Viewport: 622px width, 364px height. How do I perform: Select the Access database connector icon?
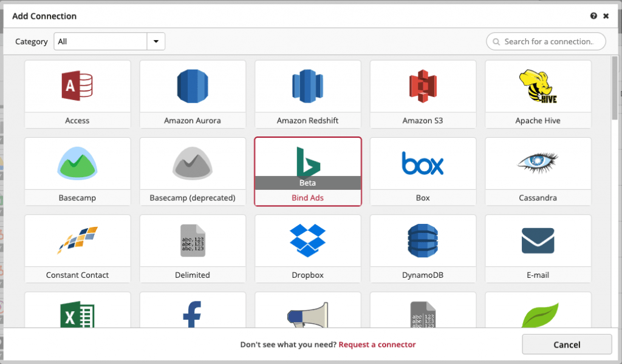[x=77, y=86]
